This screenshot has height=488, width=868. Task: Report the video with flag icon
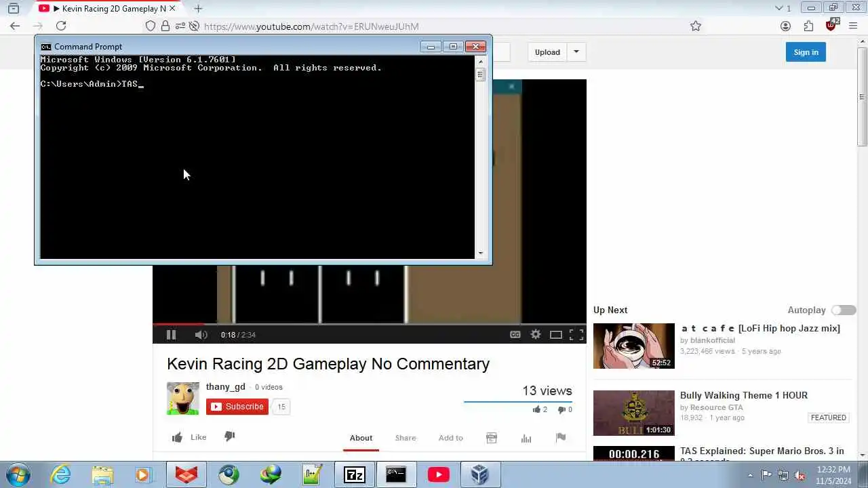coord(560,438)
